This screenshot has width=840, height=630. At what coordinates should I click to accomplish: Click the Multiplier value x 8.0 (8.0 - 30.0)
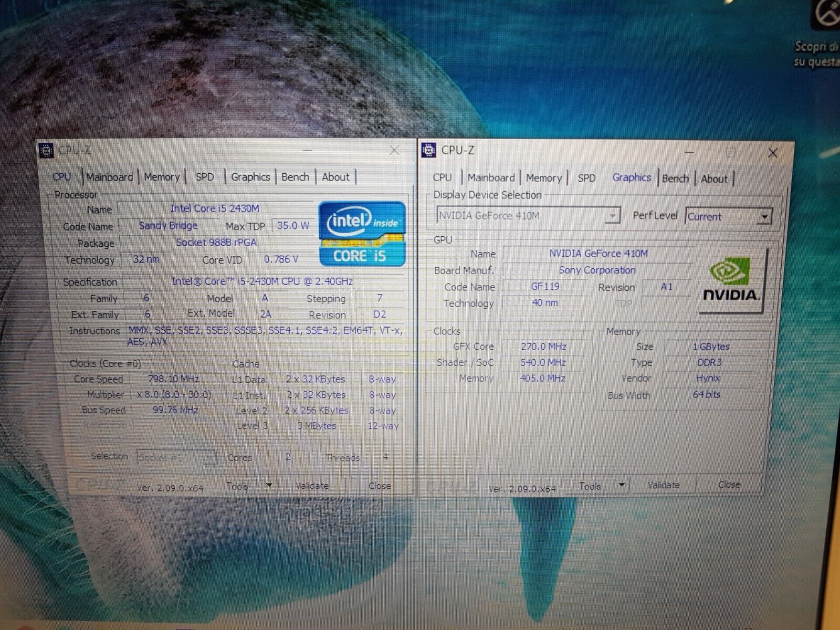point(174,394)
